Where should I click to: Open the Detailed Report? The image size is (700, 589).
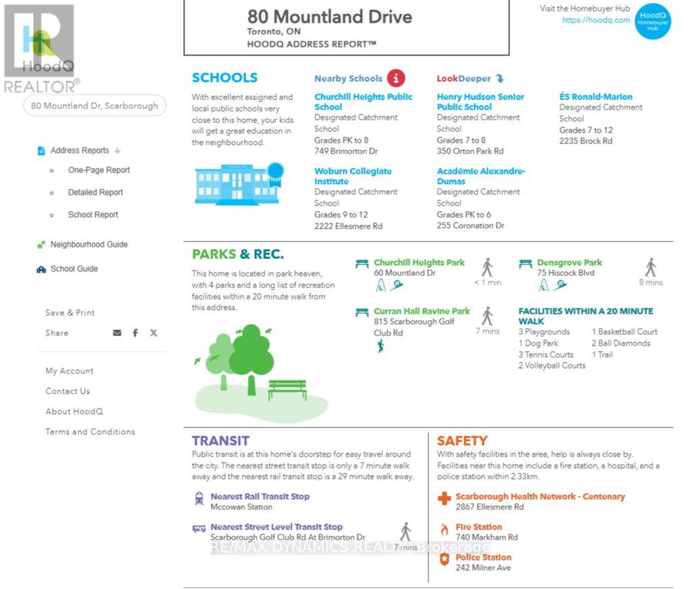point(95,193)
